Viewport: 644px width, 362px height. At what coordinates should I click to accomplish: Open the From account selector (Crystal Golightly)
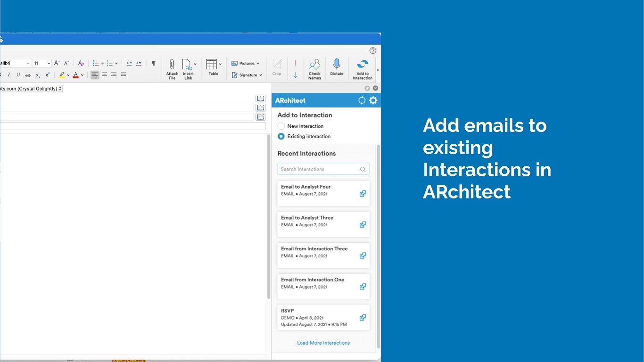(x=31, y=89)
